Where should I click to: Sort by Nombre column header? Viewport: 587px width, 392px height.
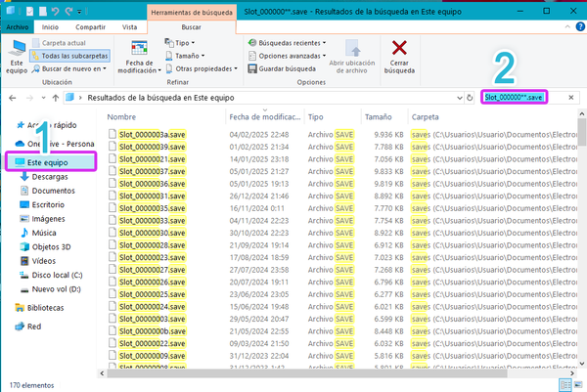click(121, 117)
